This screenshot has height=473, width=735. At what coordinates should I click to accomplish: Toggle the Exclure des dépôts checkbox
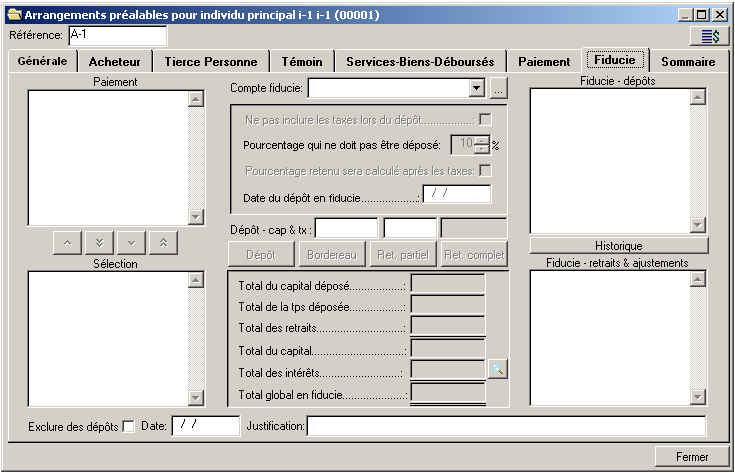128,427
